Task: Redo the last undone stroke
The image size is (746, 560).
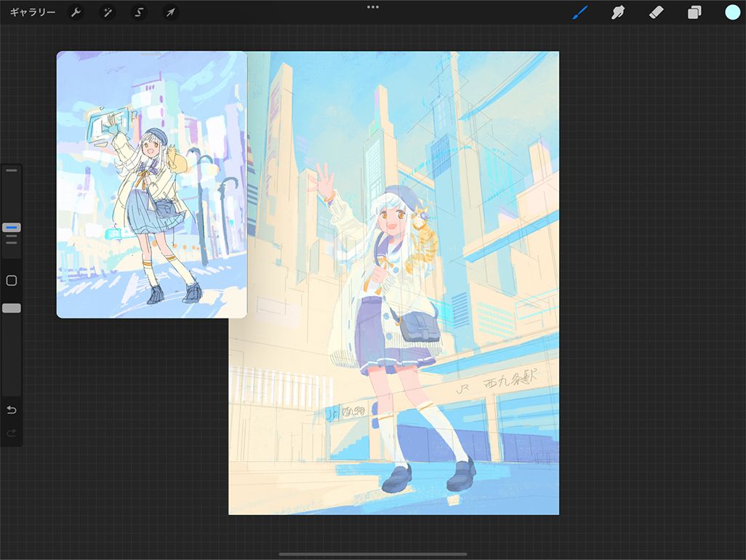Action: click(12, 433)
